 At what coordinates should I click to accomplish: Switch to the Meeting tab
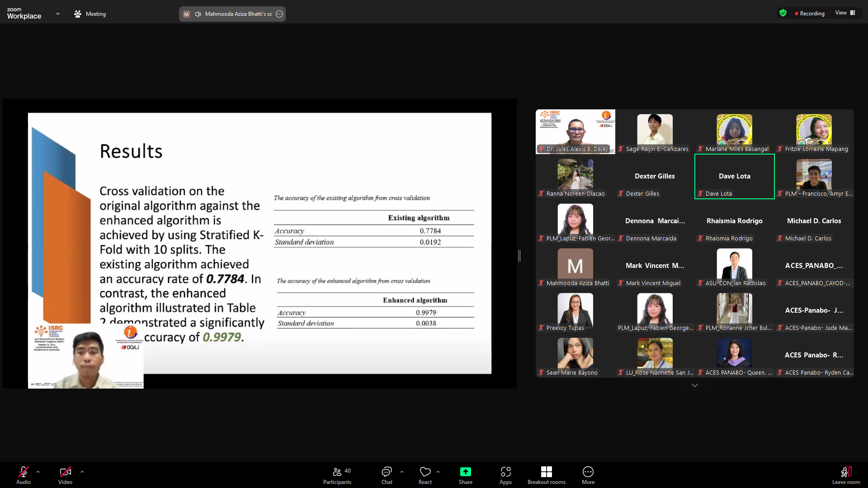90,14
